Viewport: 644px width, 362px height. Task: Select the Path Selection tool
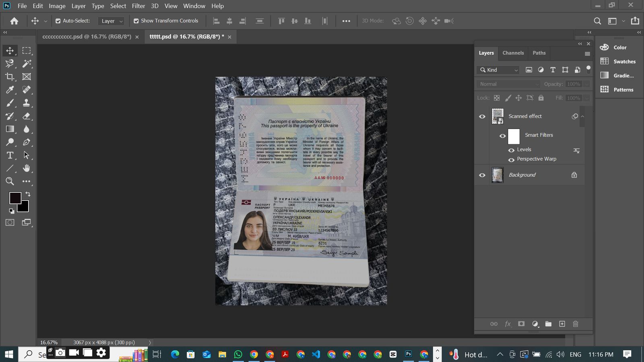27,155
